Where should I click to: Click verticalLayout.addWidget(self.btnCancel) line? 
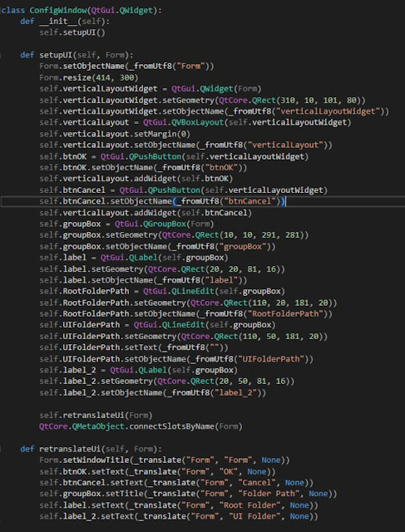click(x=146, y=213)
